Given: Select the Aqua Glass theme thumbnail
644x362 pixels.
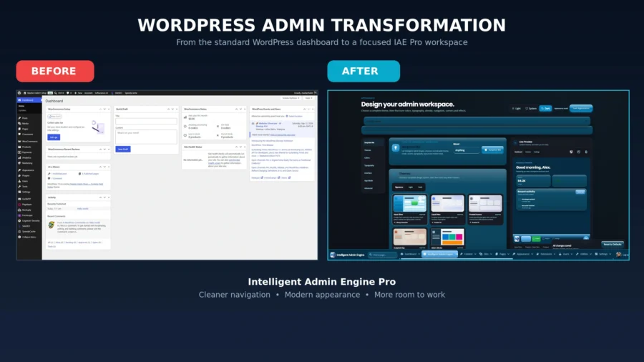Looking at the screenshot, I should click(409, 204).
